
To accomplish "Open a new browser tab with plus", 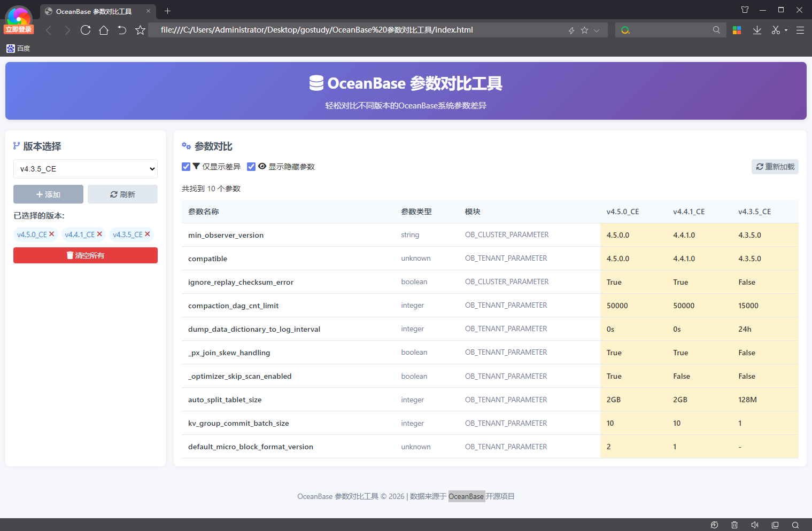I will tap(167, 11).
